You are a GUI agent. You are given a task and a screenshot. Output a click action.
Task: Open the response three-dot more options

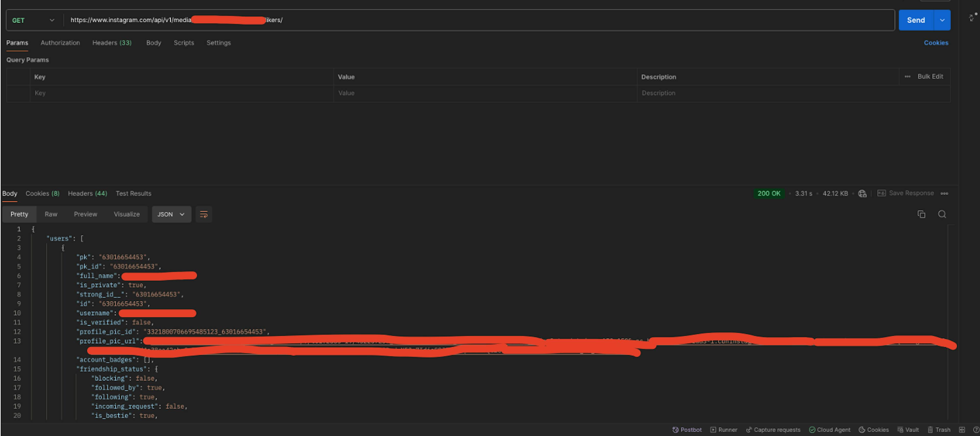[x=944, y=193]
